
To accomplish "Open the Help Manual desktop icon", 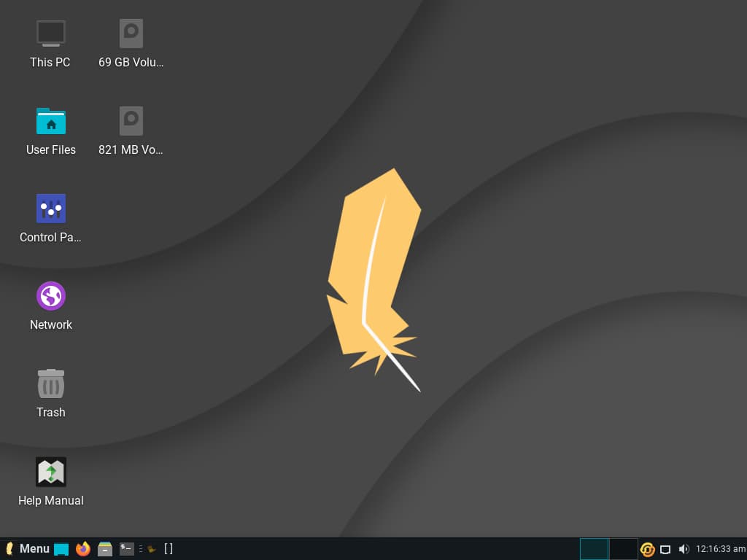I will (x=51, y=472).
